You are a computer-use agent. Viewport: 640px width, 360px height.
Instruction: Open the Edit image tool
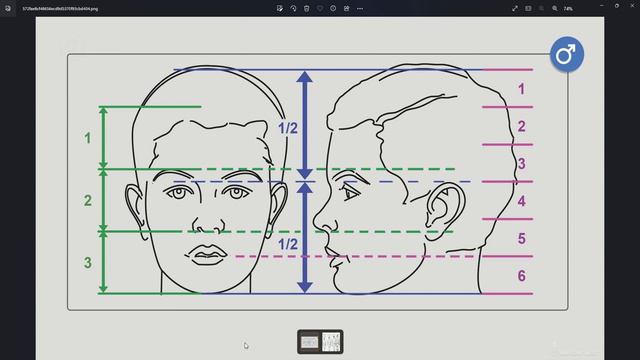point(280,8)
